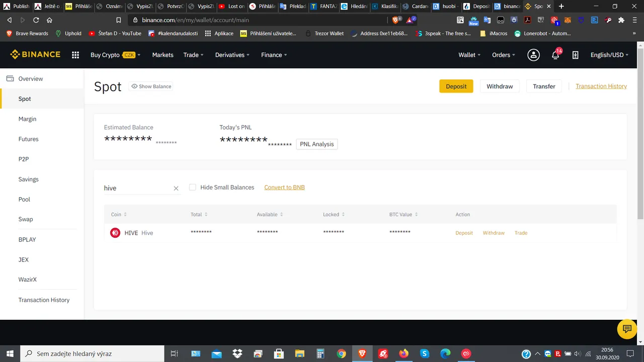Open the Binance apps grid menu
The image size is (644, 362).
(75, 55)
